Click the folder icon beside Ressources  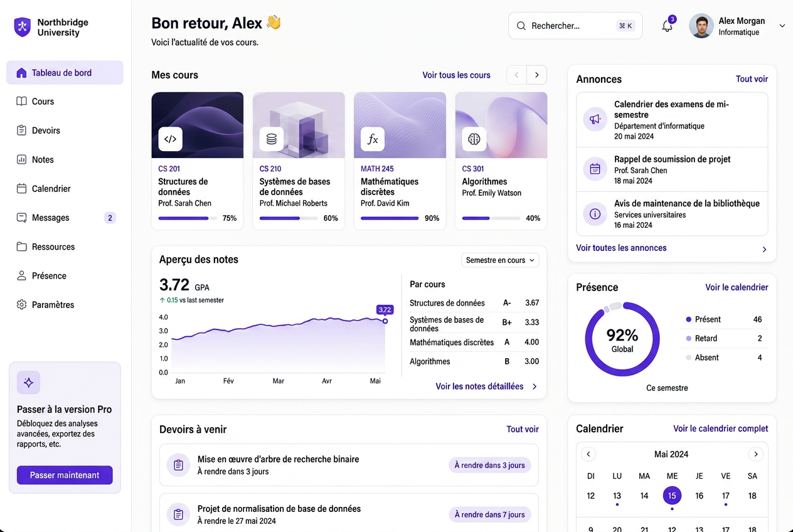pyautogui.click(x=22, y=247)
